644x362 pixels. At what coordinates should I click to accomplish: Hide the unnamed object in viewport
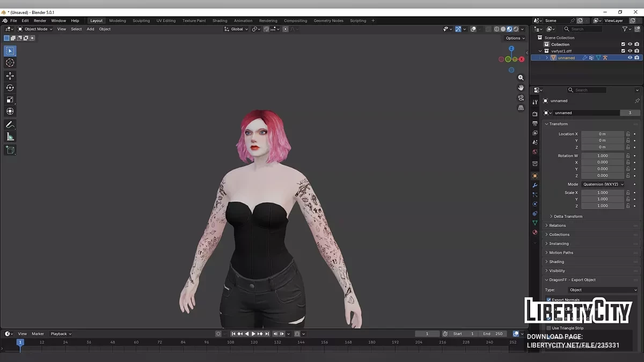tap(630, 58)
